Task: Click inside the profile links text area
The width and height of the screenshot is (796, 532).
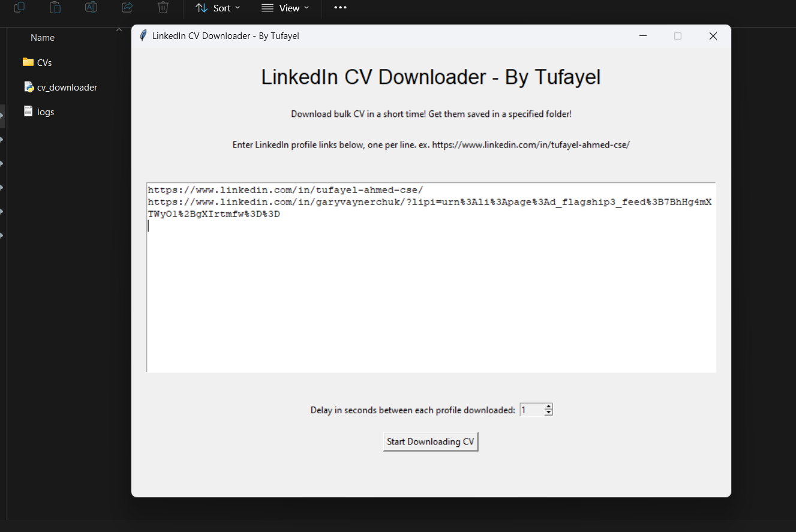Action: tap(431, 277)
